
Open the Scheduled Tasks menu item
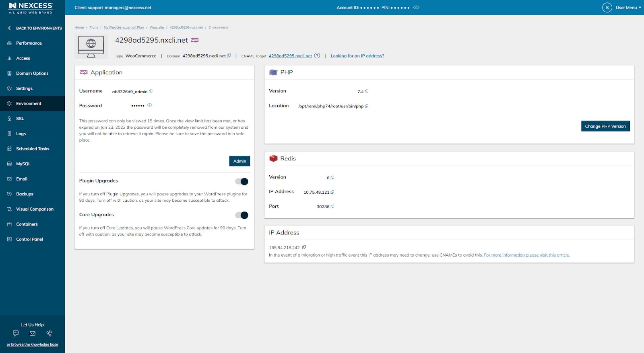pos(32,149)
